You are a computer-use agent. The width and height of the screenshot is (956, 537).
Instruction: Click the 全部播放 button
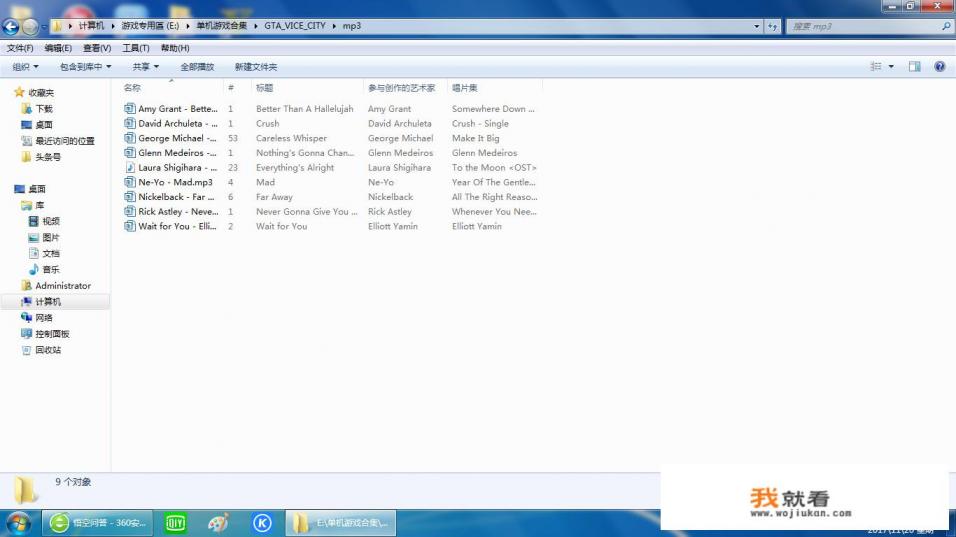(x=197, y=67)
